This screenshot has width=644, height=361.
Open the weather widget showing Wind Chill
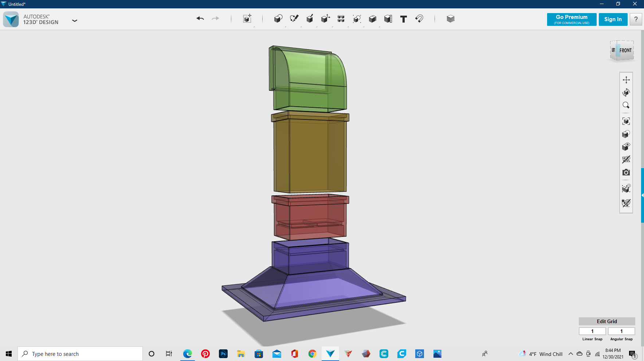pos(541,354)
